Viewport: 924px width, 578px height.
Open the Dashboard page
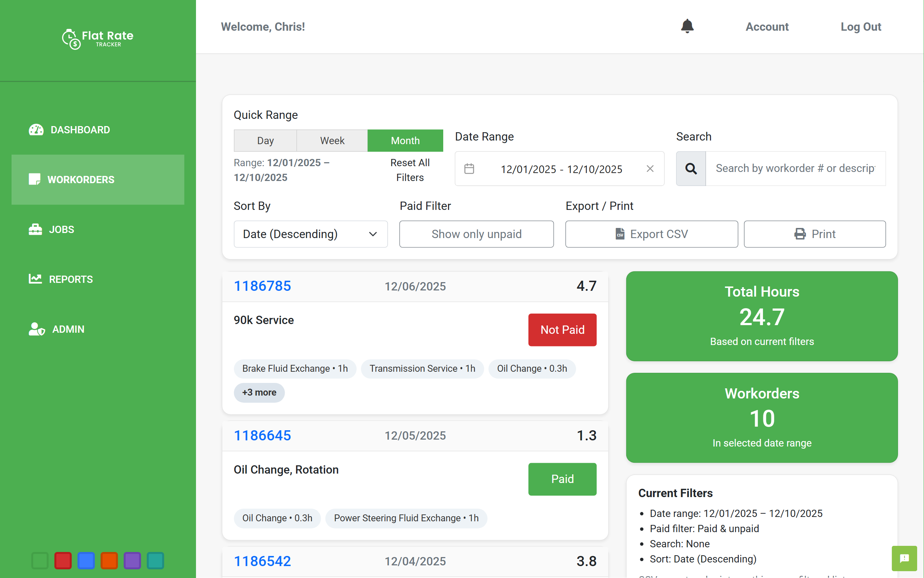click(98, 130)
